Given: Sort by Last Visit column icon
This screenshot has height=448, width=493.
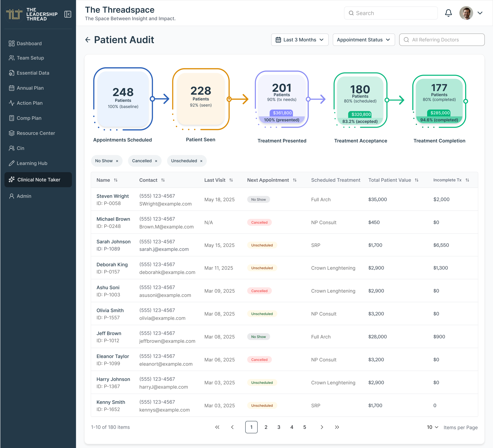Looking at the screenshot, I should pos(231,180).
